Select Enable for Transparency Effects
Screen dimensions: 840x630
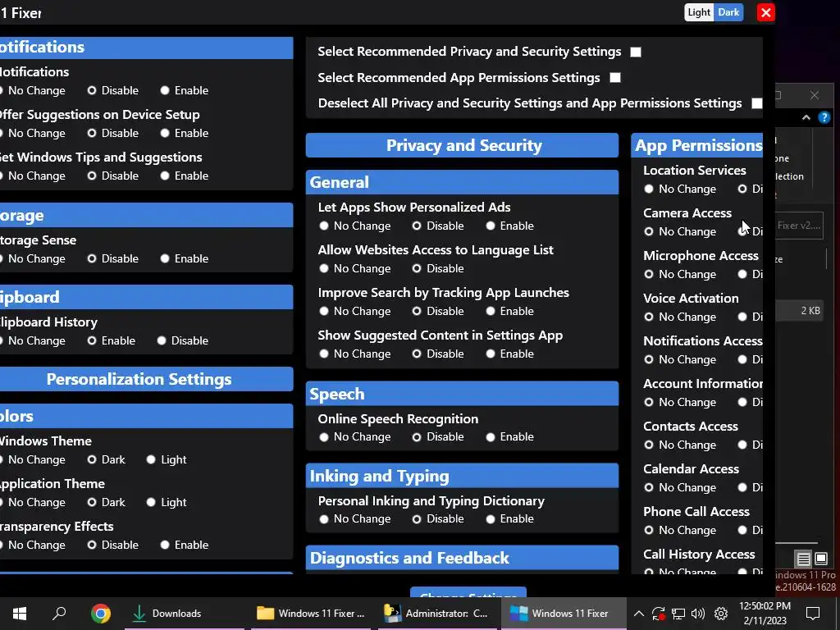(x=165, y=545)
